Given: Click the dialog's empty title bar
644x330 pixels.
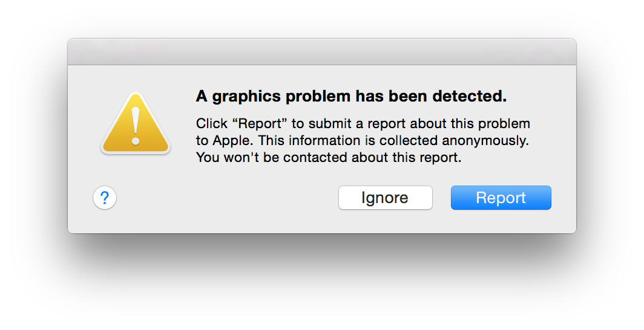Looking at the screenshot, I should (321, 52).
